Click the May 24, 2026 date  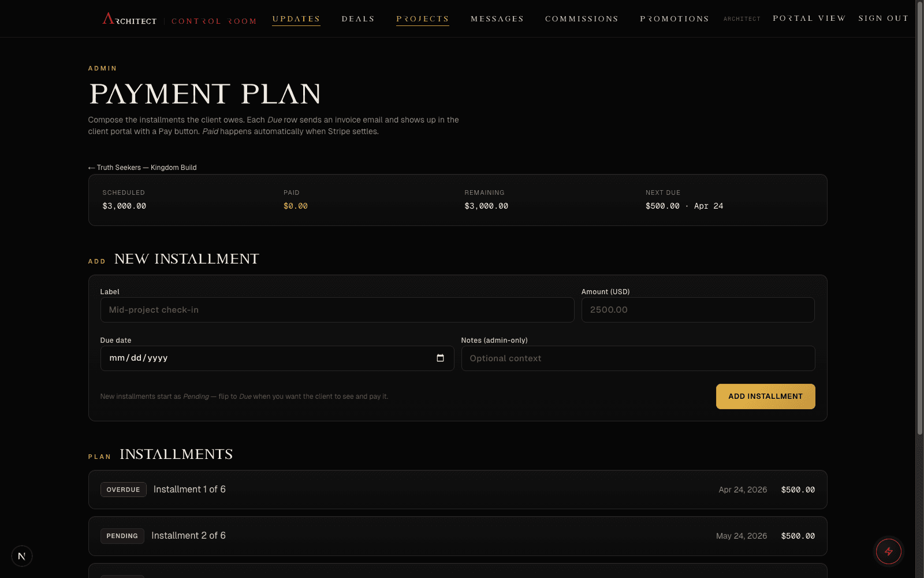pos(742,536)
